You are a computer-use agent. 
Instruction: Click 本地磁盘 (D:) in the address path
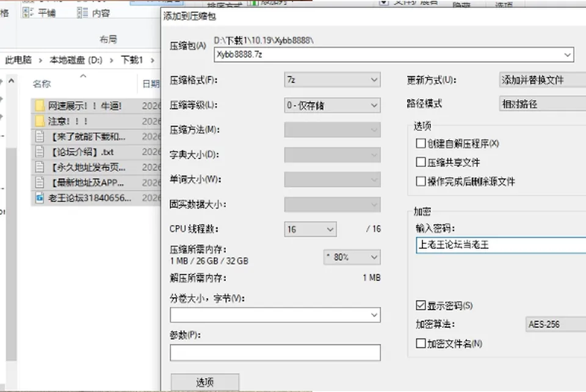pyautogui.click(x=76, y=60)
